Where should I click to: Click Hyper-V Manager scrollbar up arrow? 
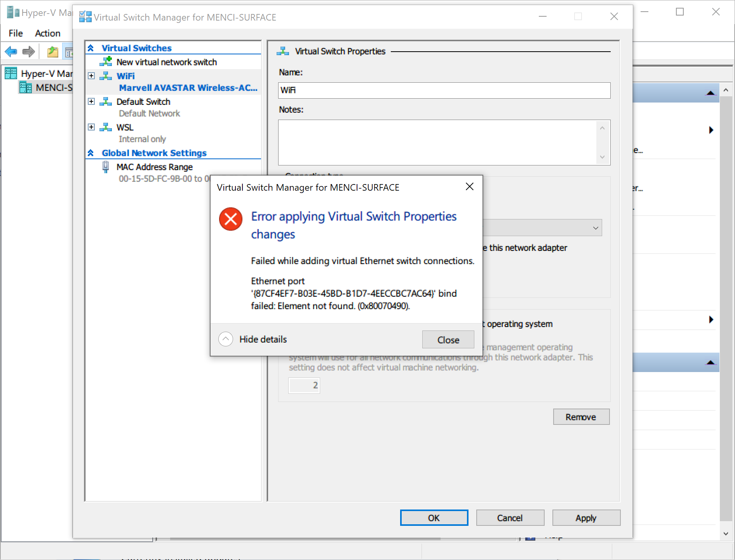[x=726, y=90]
